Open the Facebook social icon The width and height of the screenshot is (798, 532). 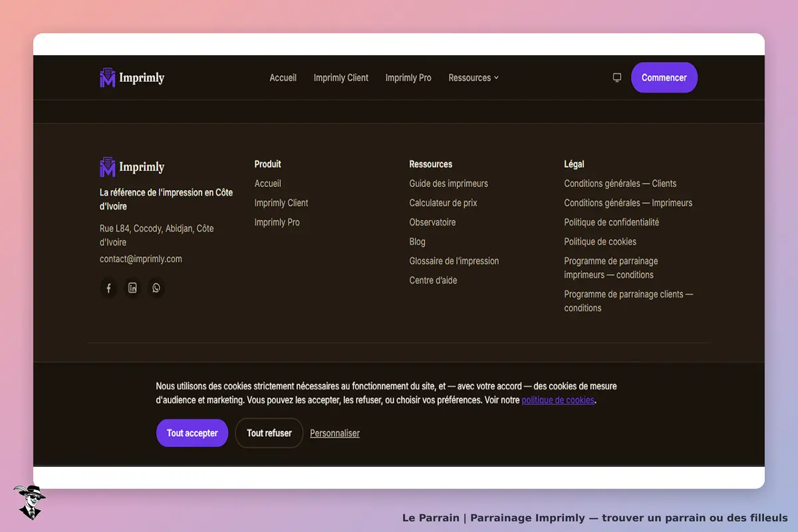[108, 288]
